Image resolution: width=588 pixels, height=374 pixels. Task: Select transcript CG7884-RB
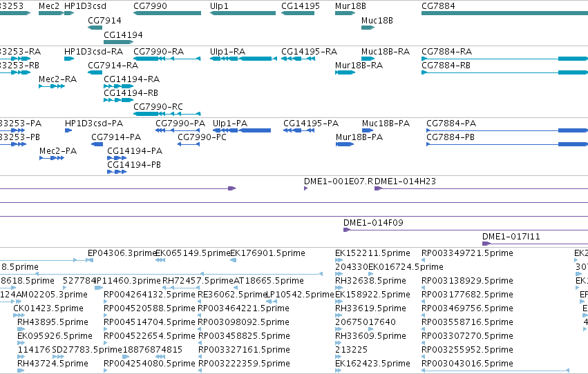point(505,72)
